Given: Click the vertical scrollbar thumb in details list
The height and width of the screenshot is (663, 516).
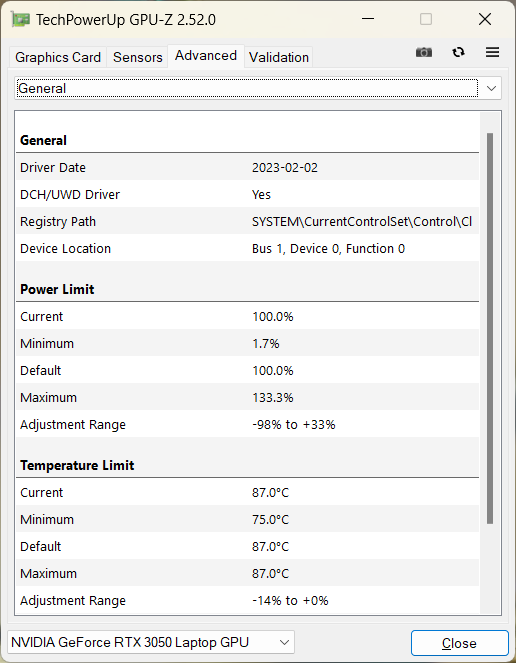Looking at the screenshot, I should click(490, 328).
